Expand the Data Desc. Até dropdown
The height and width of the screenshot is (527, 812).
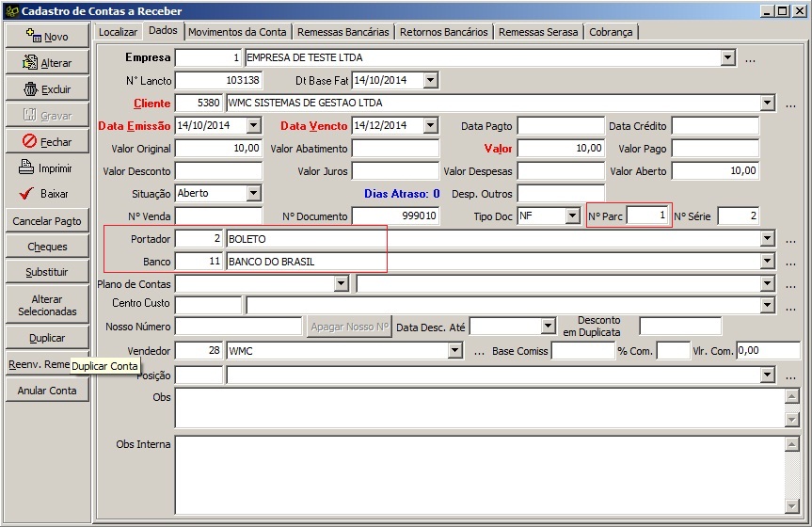coord(549,327)
